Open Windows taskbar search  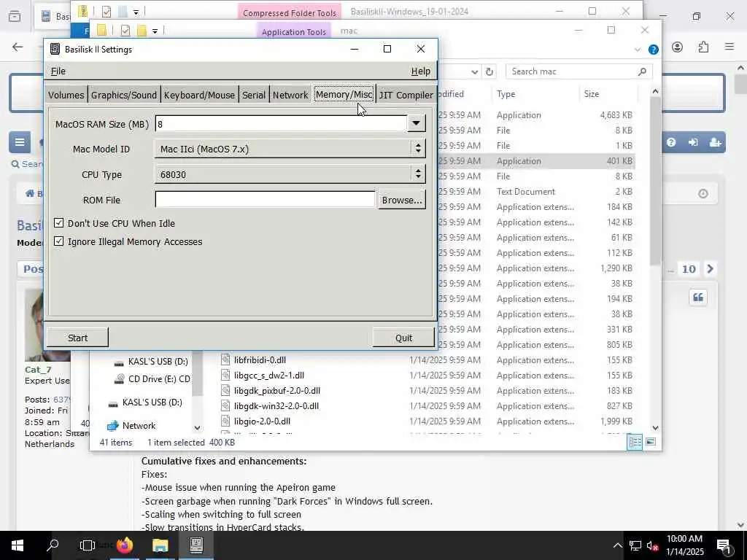[53, 545]
